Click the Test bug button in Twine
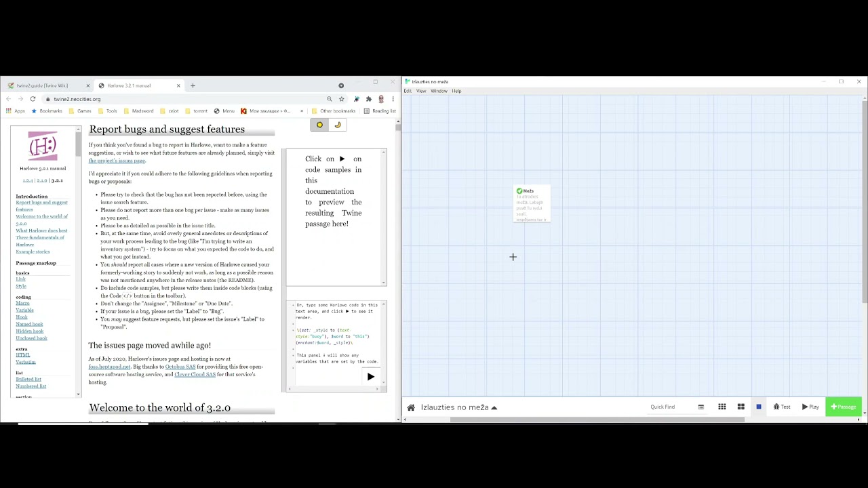This screenshot has height=488, width=868. coord(782,407)
